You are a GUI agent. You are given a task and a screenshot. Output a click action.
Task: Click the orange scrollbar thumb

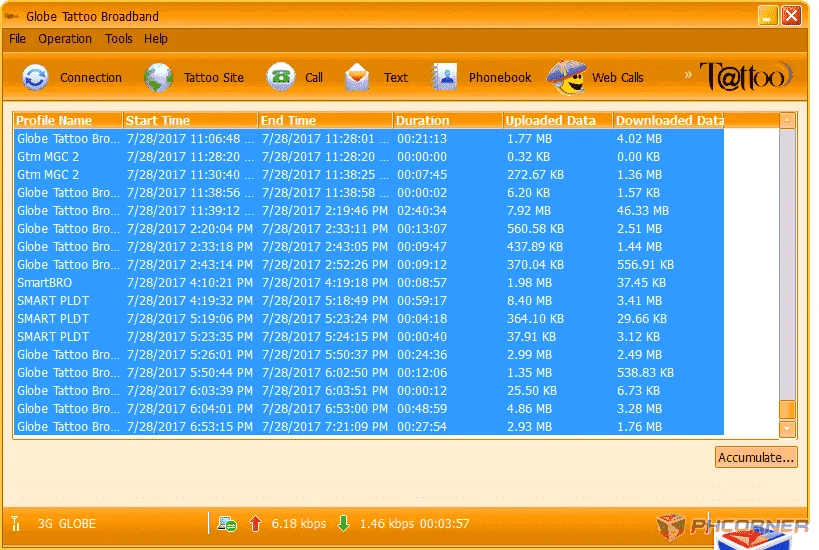coord(787,409)
